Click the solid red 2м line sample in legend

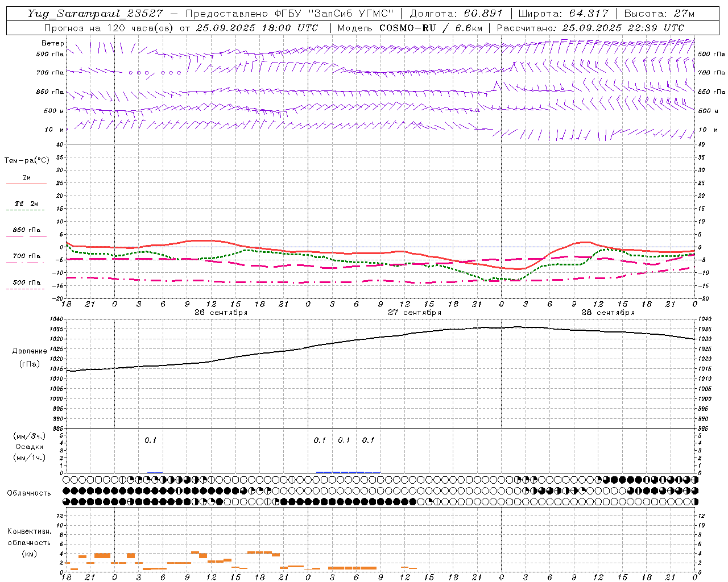[26, 184]
